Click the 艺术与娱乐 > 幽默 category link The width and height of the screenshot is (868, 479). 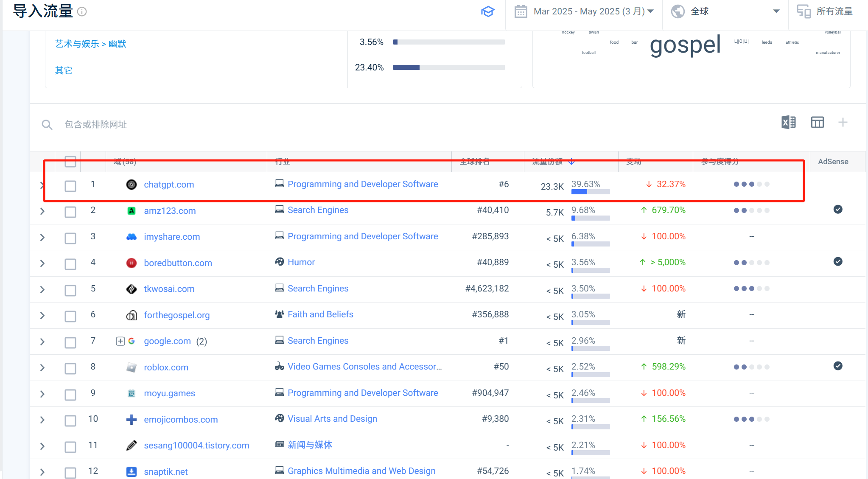pyautogui.click(x=90, y=44)
